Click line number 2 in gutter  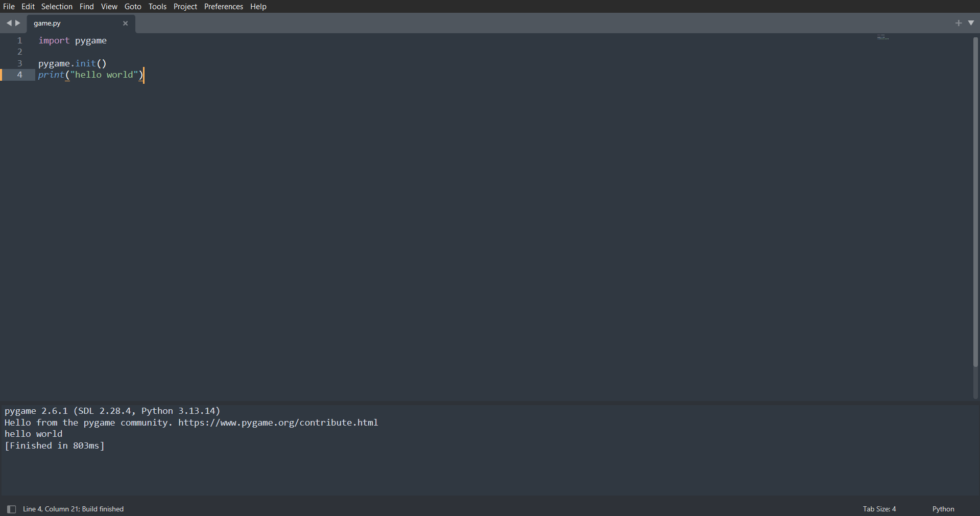(20, 52)
